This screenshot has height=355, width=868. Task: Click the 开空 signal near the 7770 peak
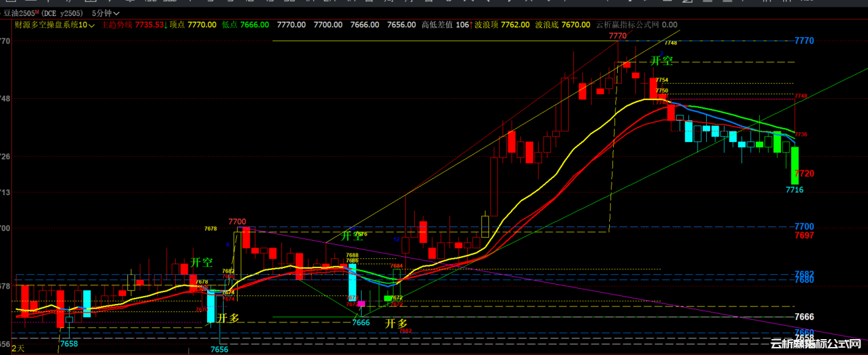(x=662, y=60)
